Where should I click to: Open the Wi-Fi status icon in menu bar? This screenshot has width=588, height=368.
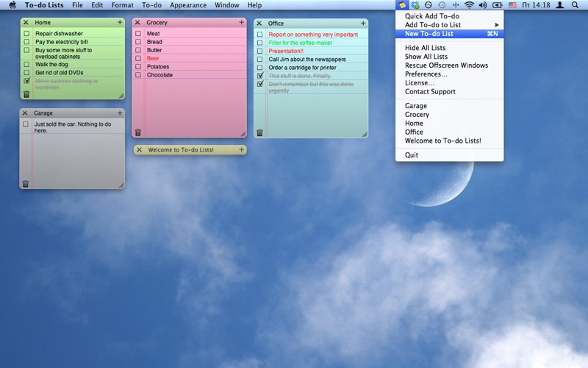pos(469,5)
